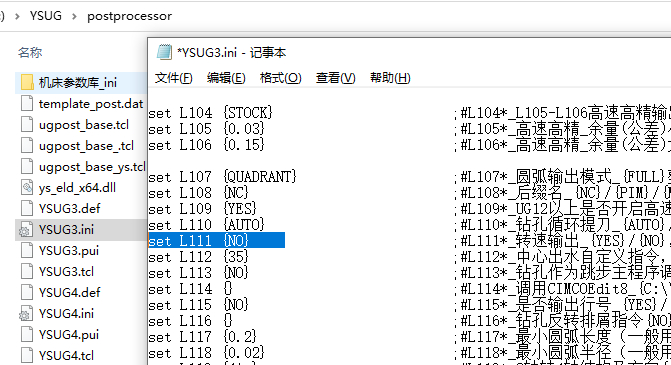Expand the chevron after YSUG in breadcrumb
This screenshot has height=365, width=671.
(x=74, y=16)
